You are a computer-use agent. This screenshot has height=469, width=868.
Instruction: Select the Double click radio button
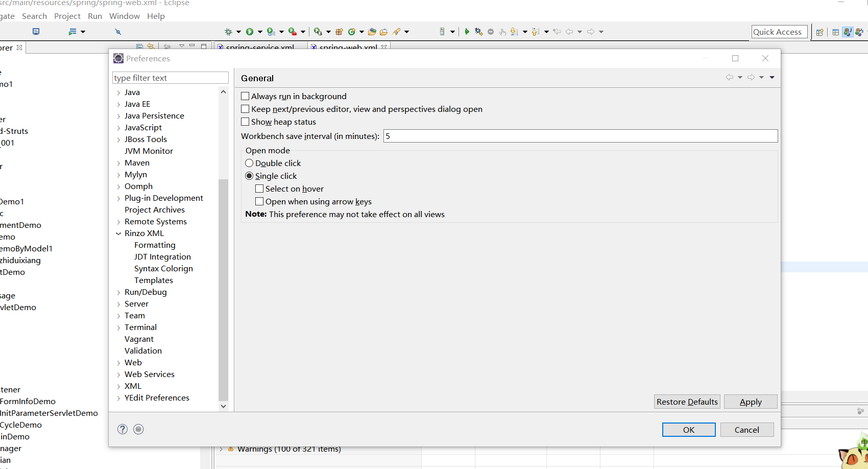(249, 163)
